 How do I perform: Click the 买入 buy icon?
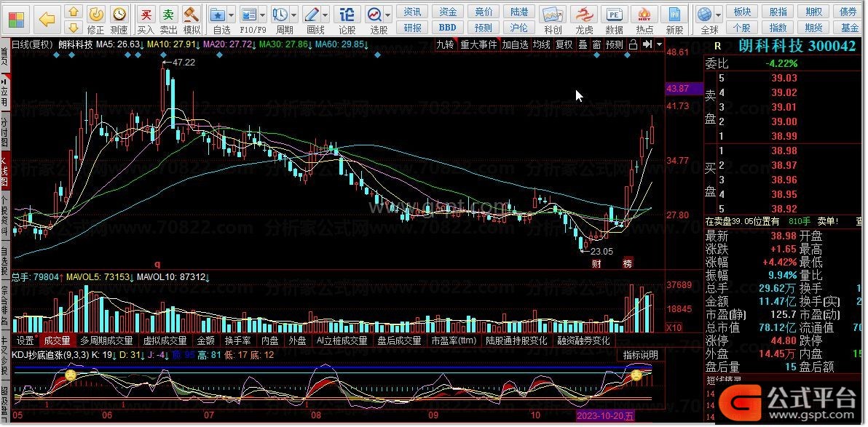(146, 20)
